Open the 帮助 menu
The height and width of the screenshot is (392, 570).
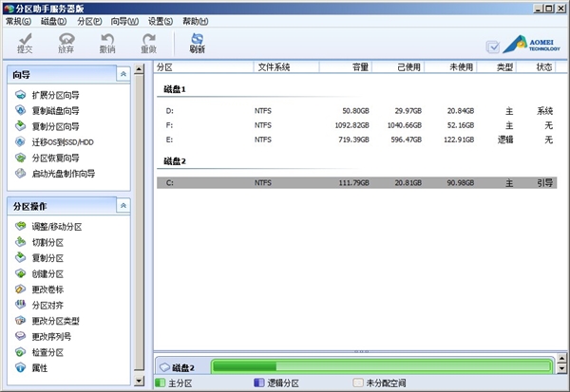pos(195,20)
